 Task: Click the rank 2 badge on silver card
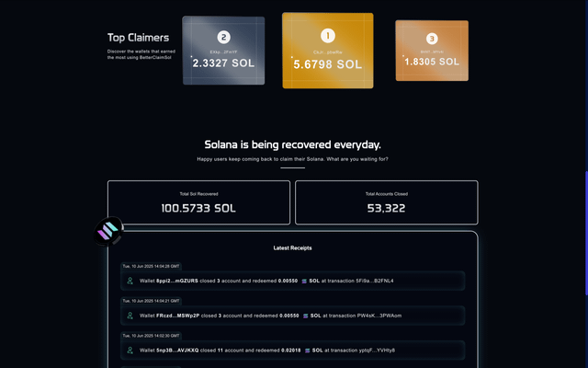point(223,38)
